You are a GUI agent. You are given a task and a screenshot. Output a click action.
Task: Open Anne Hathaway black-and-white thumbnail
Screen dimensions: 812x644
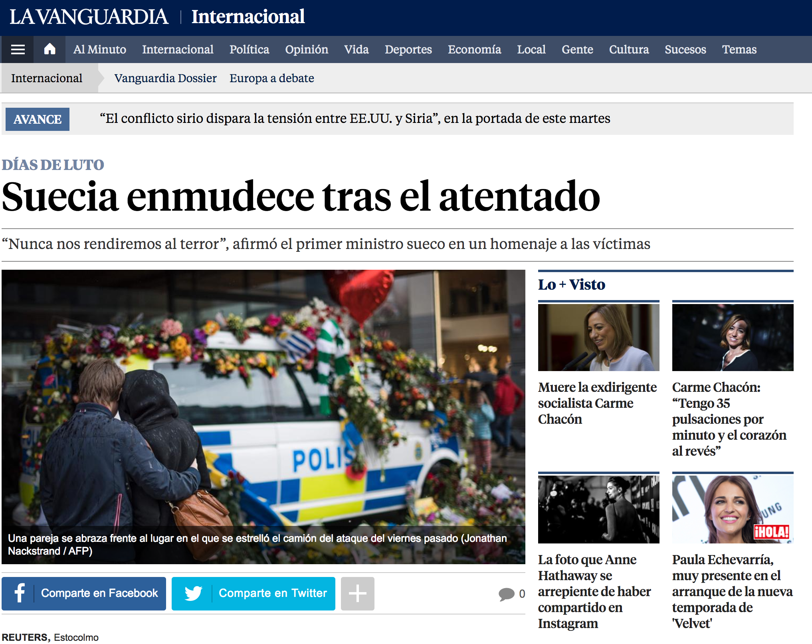click(x=599, y=509)
